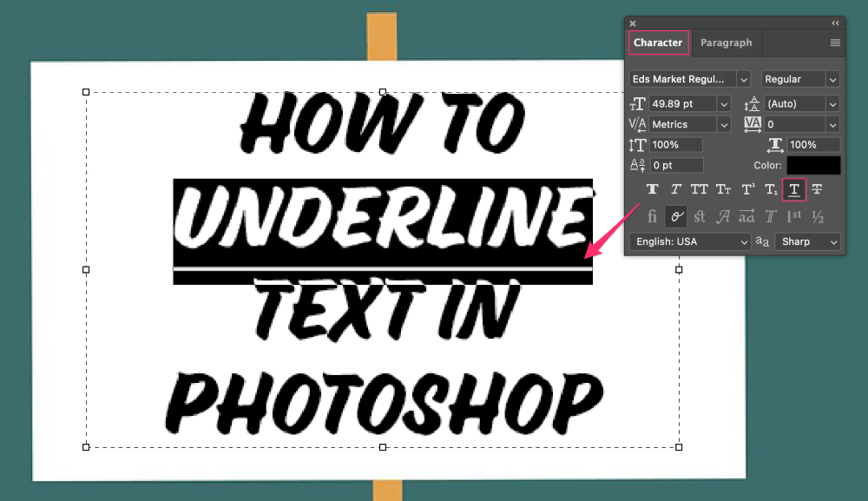Toggle Stylistic Alternates (aa)
The width and height of the screenshot is (868, 501).
746,216
